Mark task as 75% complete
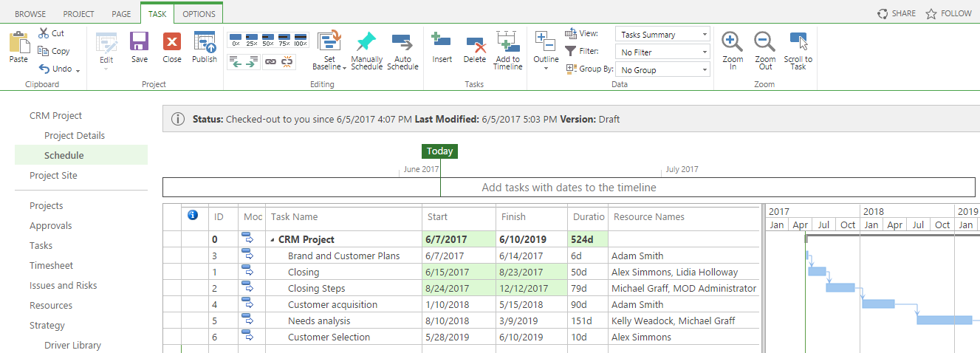980x353 pixels. tap(284, 39)
